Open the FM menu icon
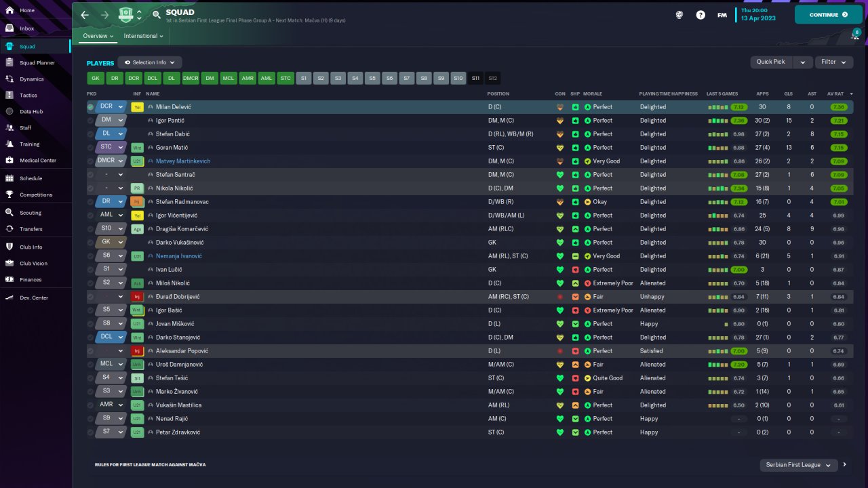 722,15
